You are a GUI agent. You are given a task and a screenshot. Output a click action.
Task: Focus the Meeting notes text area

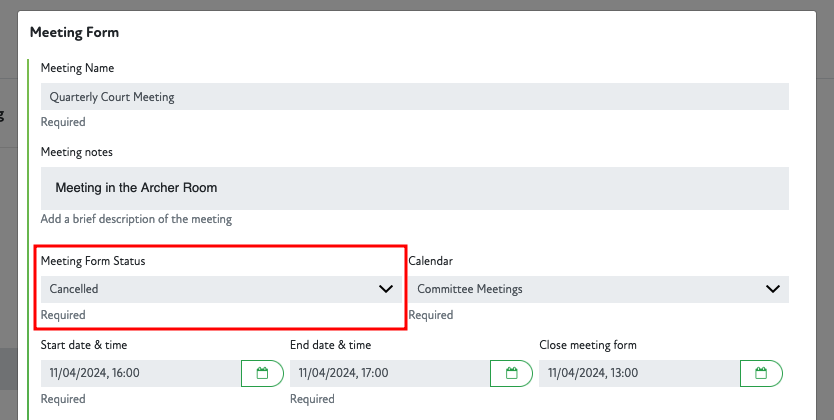[414, 188]
